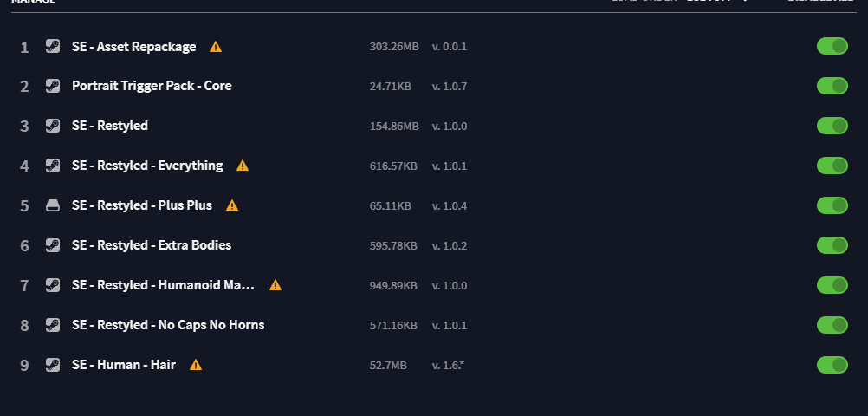The width and height of the screenshot is (868, 416).
Task: Click the Steam icon for SE - Restyled - Extra Bodies
Action: tap(53, 245)
